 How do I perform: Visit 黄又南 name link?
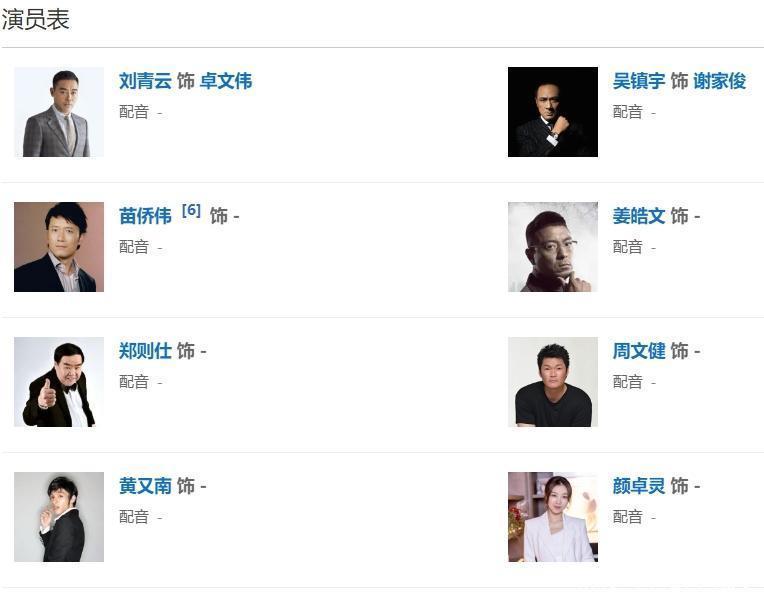[145, 486]
